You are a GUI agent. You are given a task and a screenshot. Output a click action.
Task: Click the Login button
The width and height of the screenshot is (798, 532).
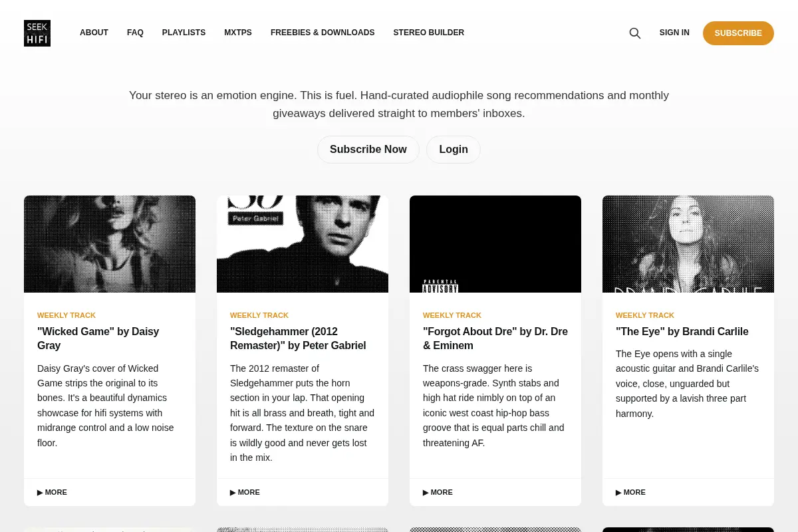[x=454, y=150]
